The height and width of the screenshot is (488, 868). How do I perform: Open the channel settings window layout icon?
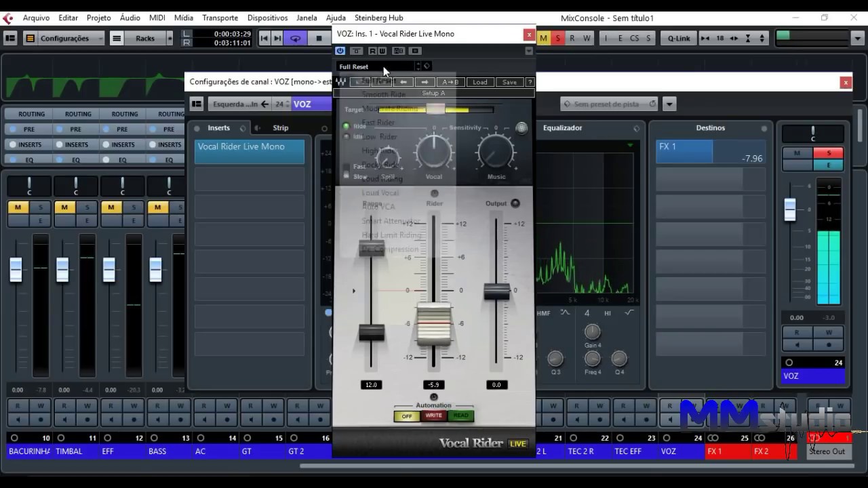(197, 104)
